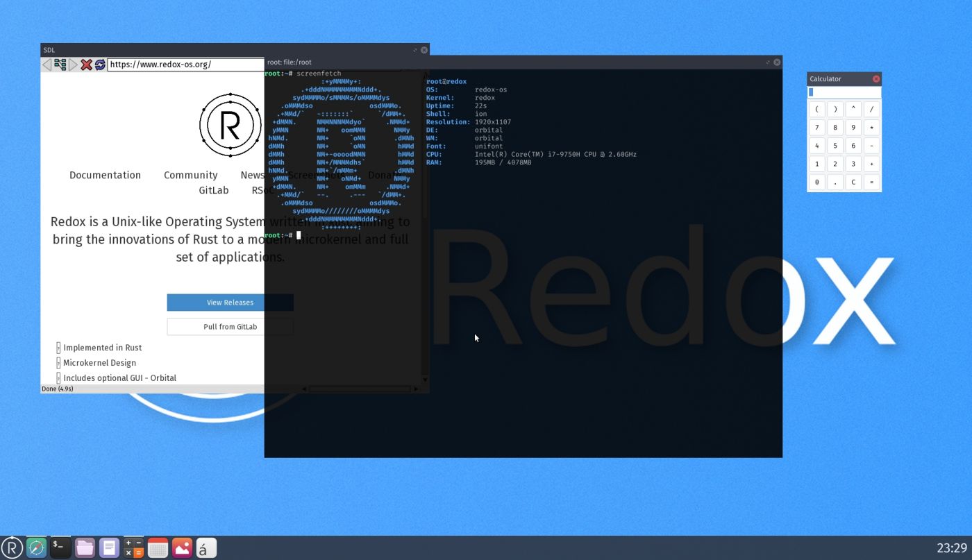
Task: Click the 2 key in Calculator
Action: (835, 164)
